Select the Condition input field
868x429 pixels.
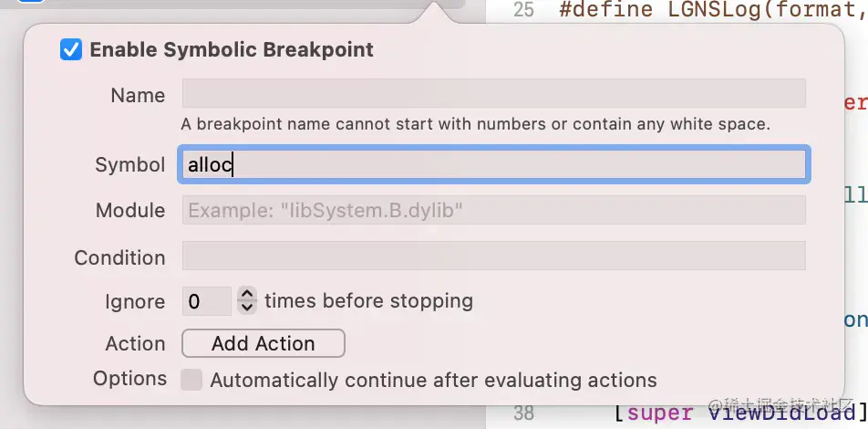coord(493,256)
